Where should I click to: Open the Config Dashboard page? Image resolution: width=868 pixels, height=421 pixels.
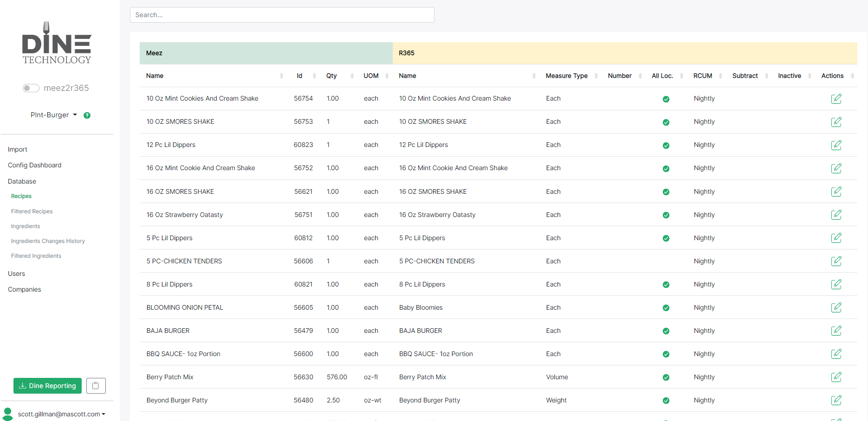click(x=34, y=165)
